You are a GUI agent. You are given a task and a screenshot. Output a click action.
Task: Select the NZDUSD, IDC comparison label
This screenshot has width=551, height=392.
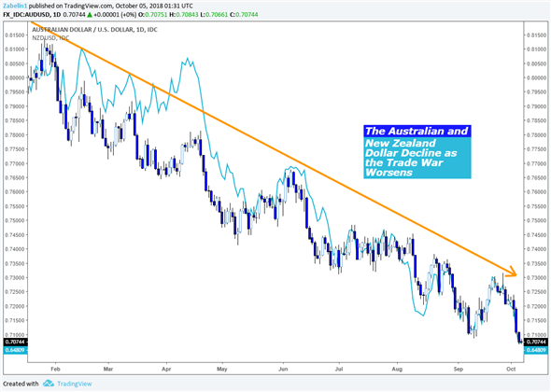click(50, 38)
